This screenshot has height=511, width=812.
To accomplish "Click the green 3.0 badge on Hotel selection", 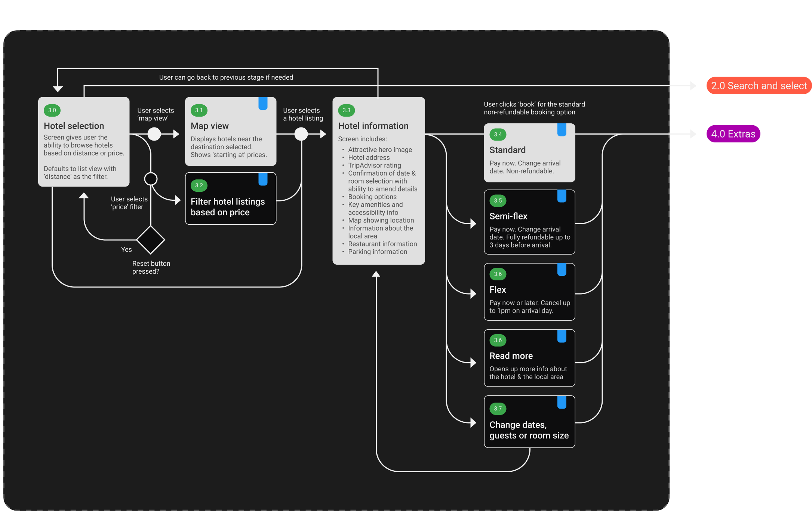I will [x=52, y=110].
